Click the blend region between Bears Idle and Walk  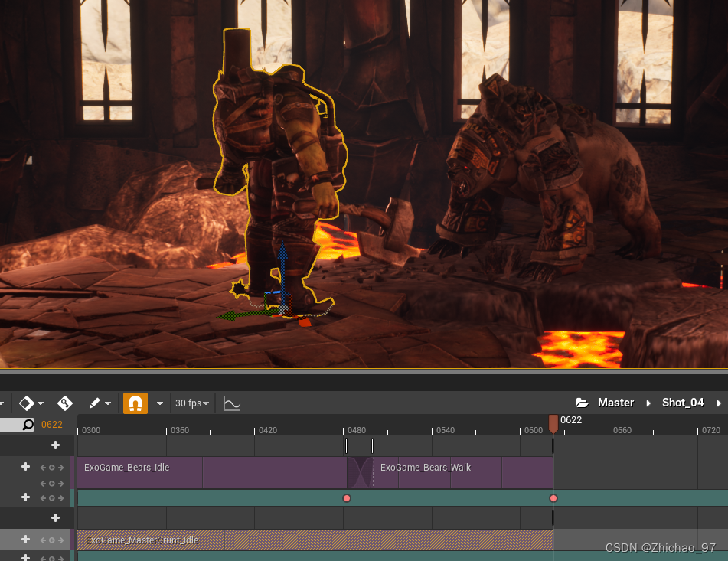[x=361, y=472]
